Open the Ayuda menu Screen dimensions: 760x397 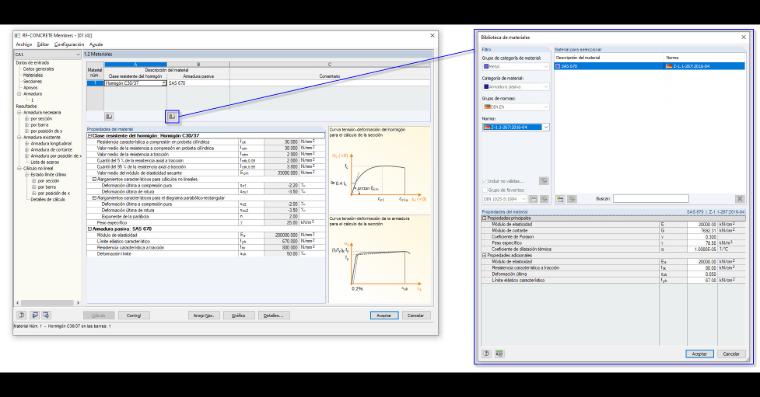pyautogui.click(x=96, y=45)
